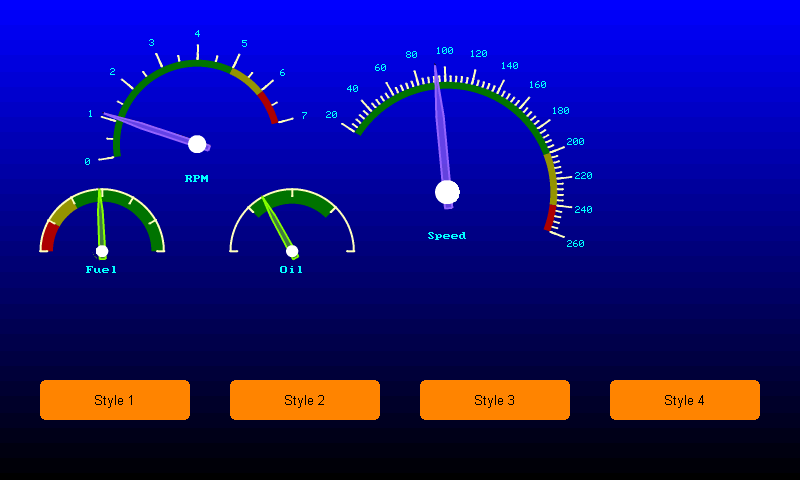800x480 pixels.
Task: Click the 180 value on Speed gauge
Action: point(561,111)
